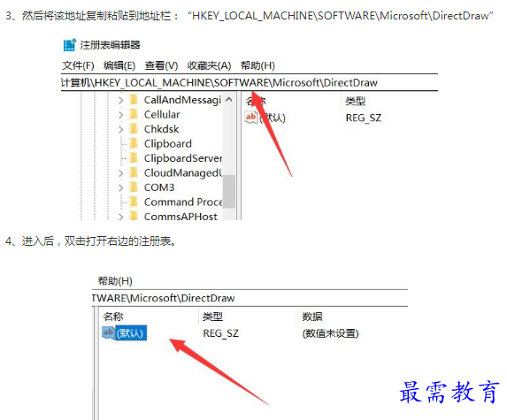
Task: Select the Chkdsk key
Action: [161, 129]
